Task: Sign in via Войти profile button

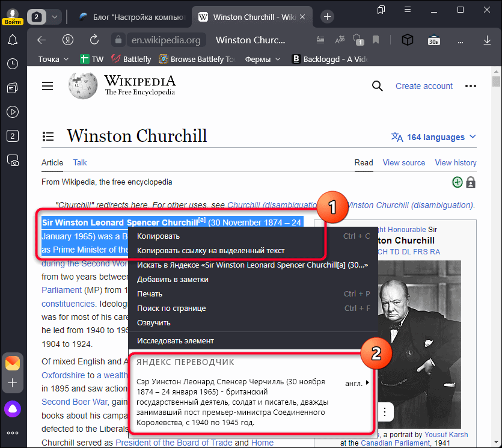Action: (13, 17)
